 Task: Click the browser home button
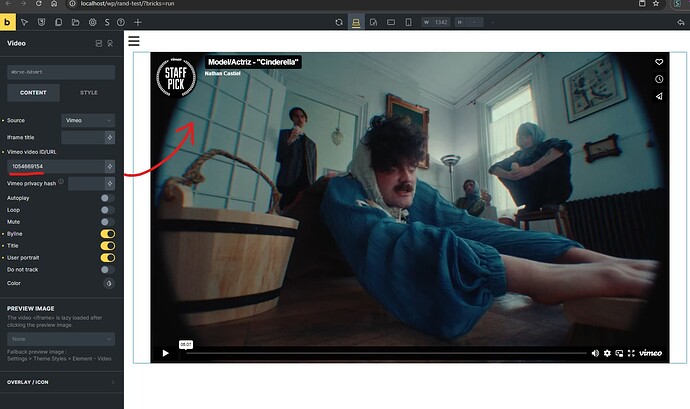(x=54, y=4)
